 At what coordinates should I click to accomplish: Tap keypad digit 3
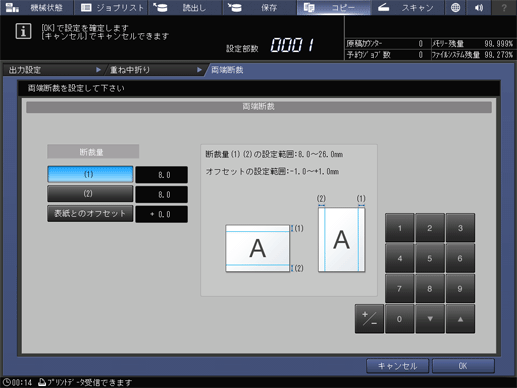pyautogui.click(x=460, y=228)
